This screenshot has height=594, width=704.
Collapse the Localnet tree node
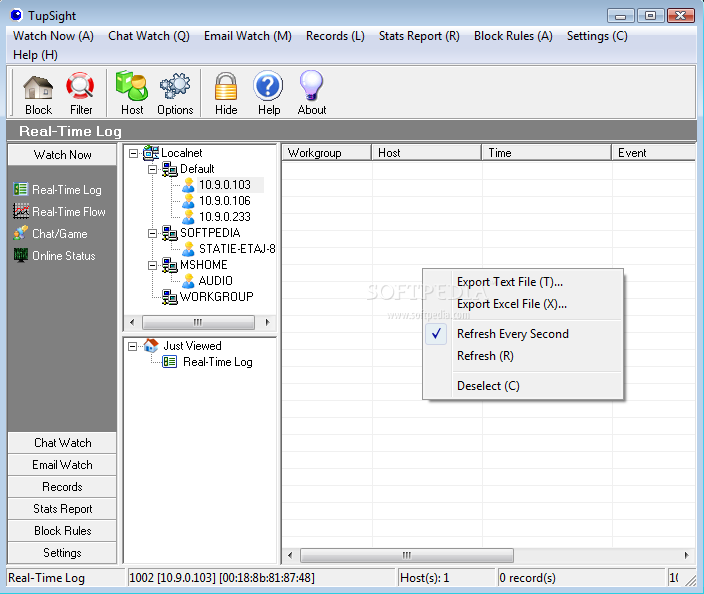click(133, 154)
